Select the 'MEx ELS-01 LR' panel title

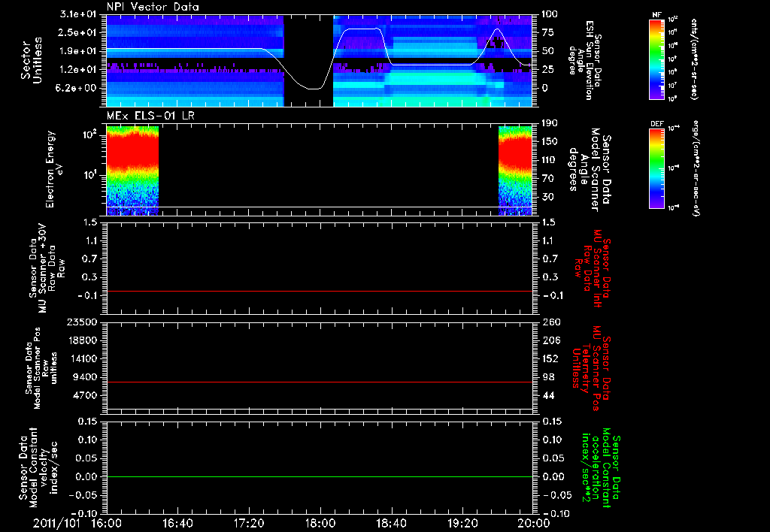pyautogui.click(x=150, y=116)
